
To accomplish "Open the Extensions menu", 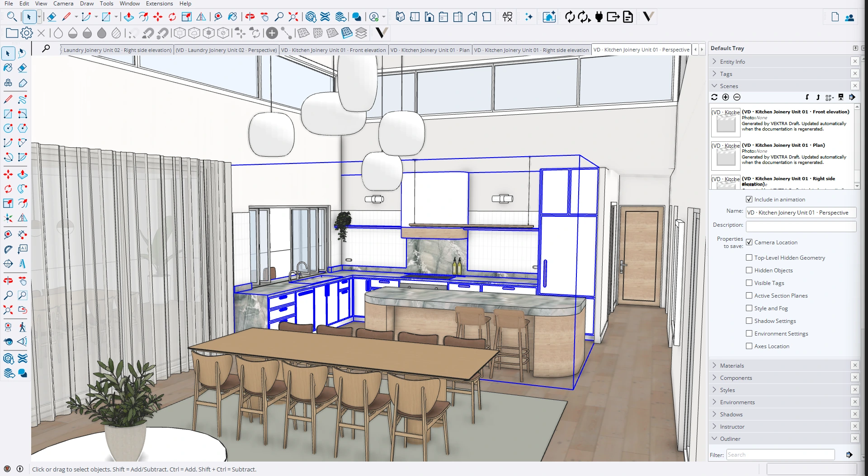I will click(159, 4).
